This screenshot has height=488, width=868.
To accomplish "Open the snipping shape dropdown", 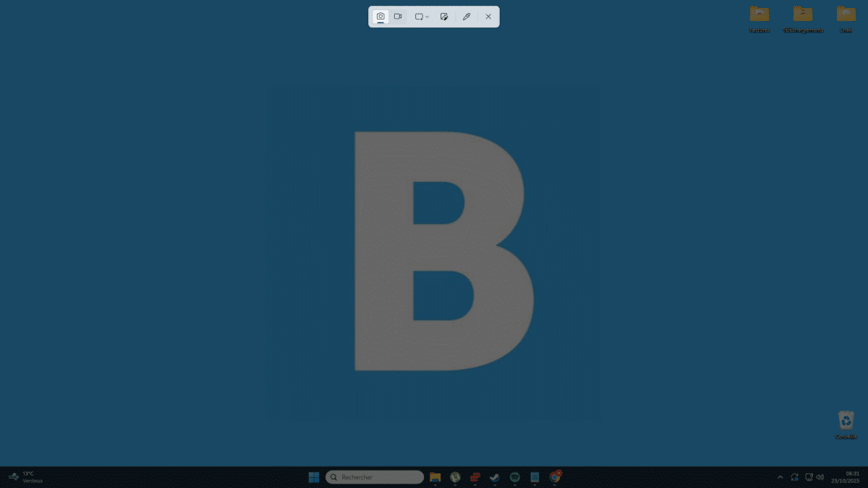I will pyautogui.click(x=422, y=17).
